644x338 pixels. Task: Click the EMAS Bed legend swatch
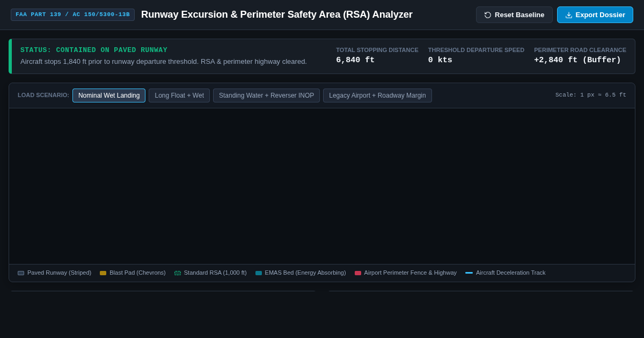click(259, 273)
